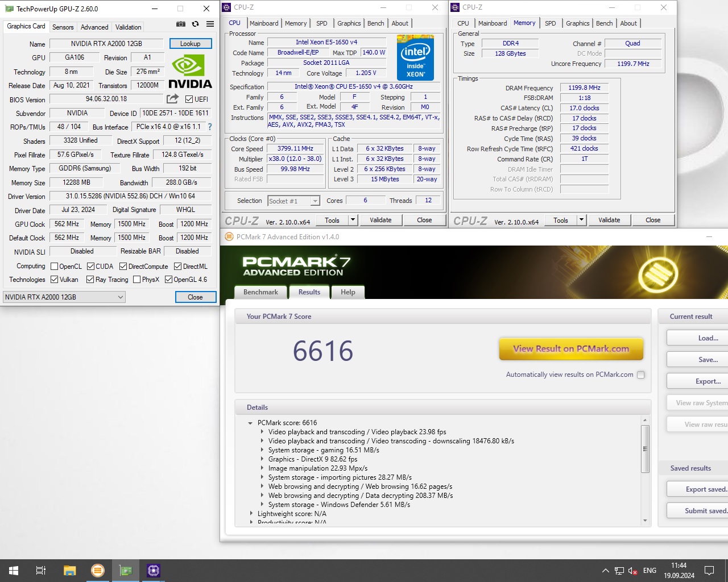
Task: Open the PCMark Help tab
Action: click(348, 292)
